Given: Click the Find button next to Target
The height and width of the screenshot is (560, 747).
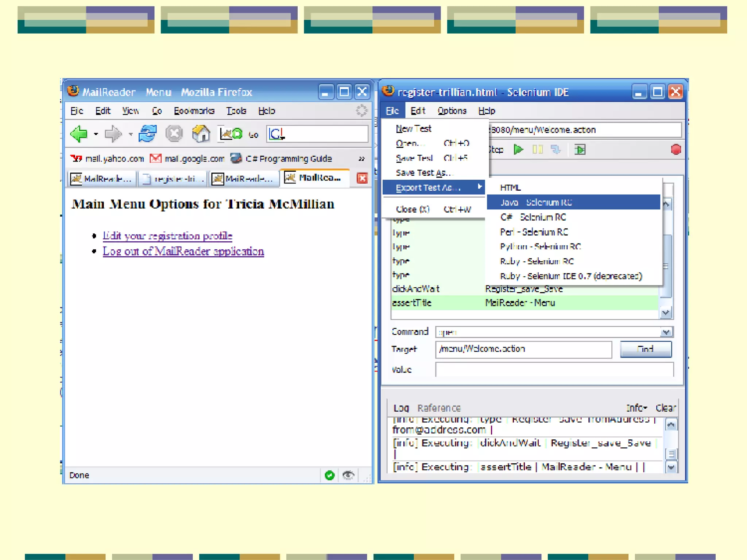Looking at the screenshot, I should [645, 349].
